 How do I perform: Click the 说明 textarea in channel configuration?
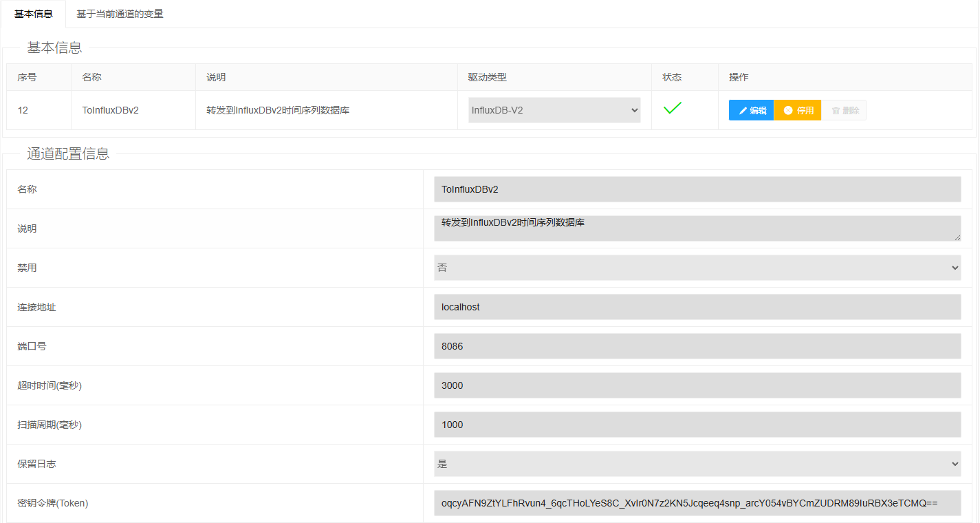coord(697,228)
